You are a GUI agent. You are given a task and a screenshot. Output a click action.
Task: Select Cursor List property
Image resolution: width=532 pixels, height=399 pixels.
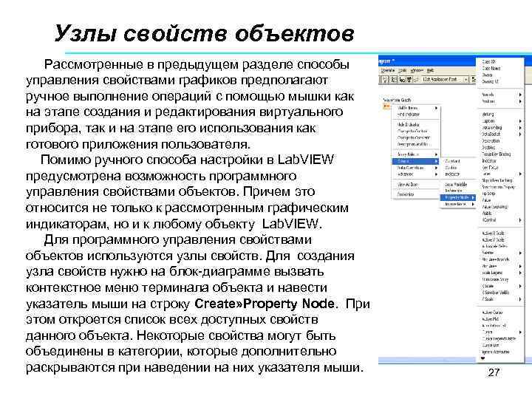(491, 345)
